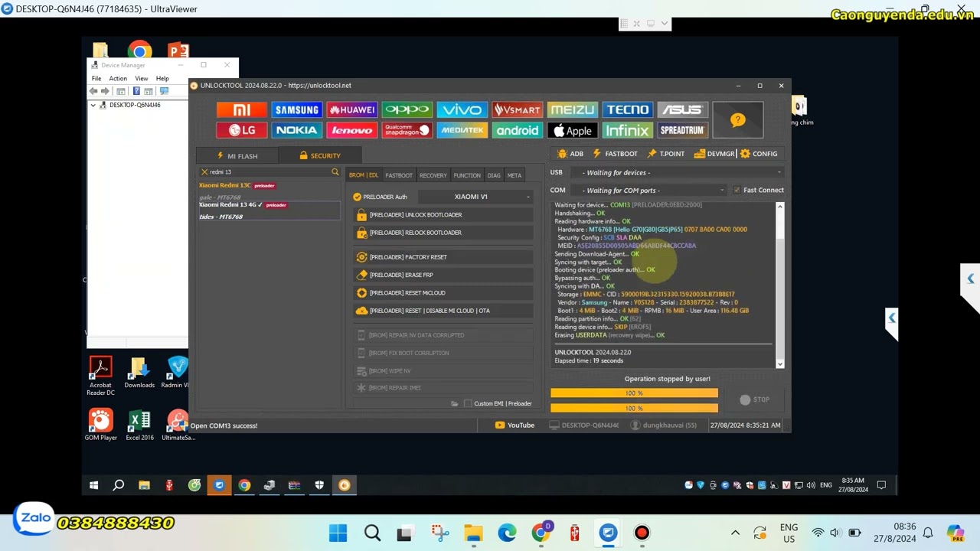Select the Vsmart brand tile
Viewport: 980px width, 551px height.
click(517, 110)
